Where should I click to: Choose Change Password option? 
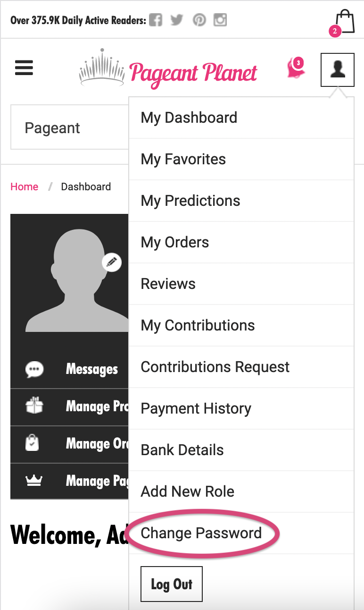(201, 533)
